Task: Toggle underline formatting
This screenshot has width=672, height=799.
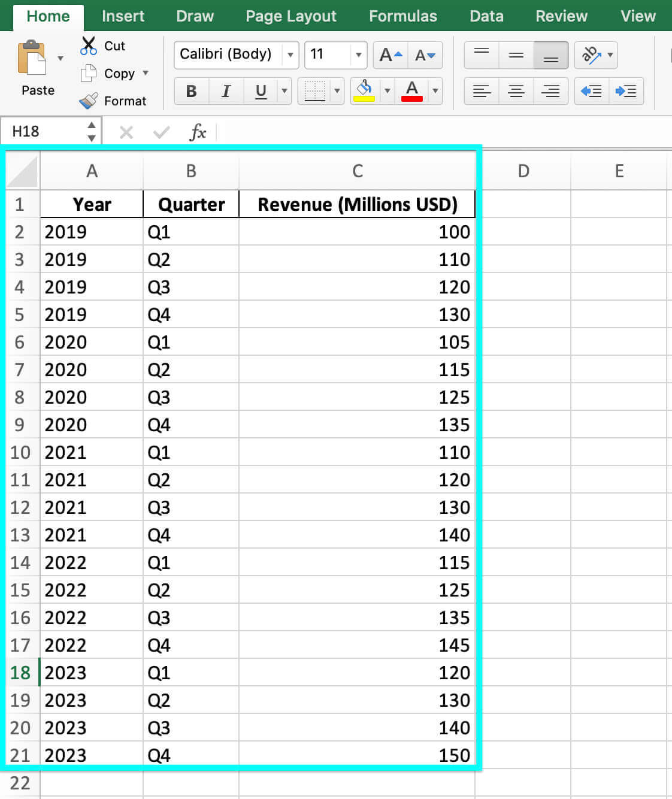Action: pyautogui.click(x=261, y=91)
